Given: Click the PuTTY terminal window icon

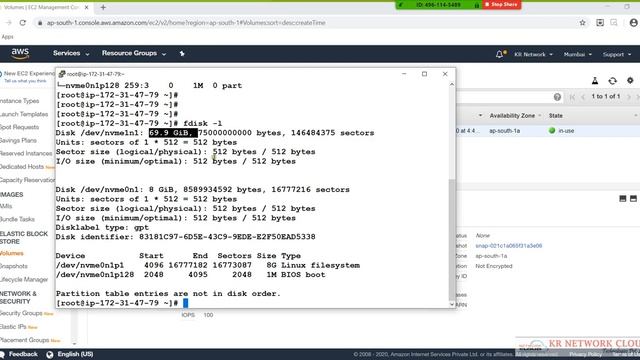Looking at the screenshot, I should coord(62,74).
